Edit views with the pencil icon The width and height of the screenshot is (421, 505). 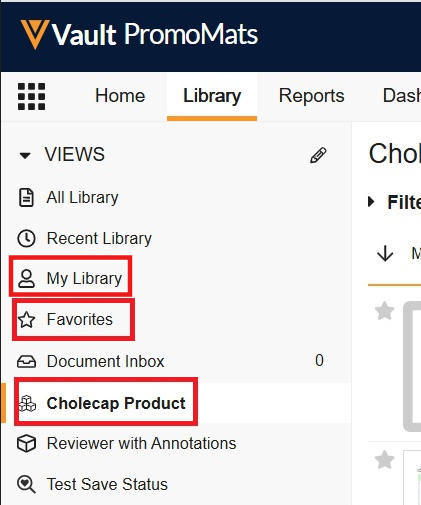pos(318,155)
